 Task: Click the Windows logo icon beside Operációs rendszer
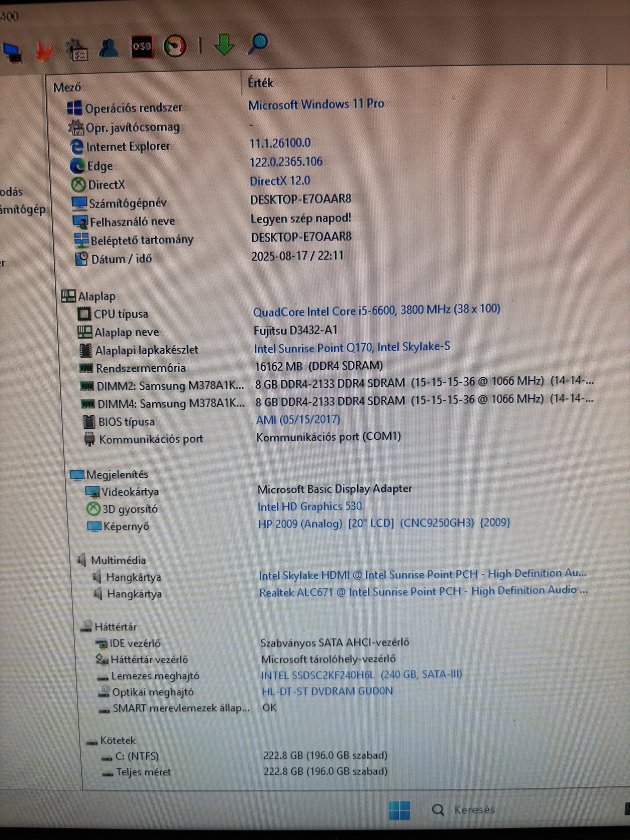74,108
